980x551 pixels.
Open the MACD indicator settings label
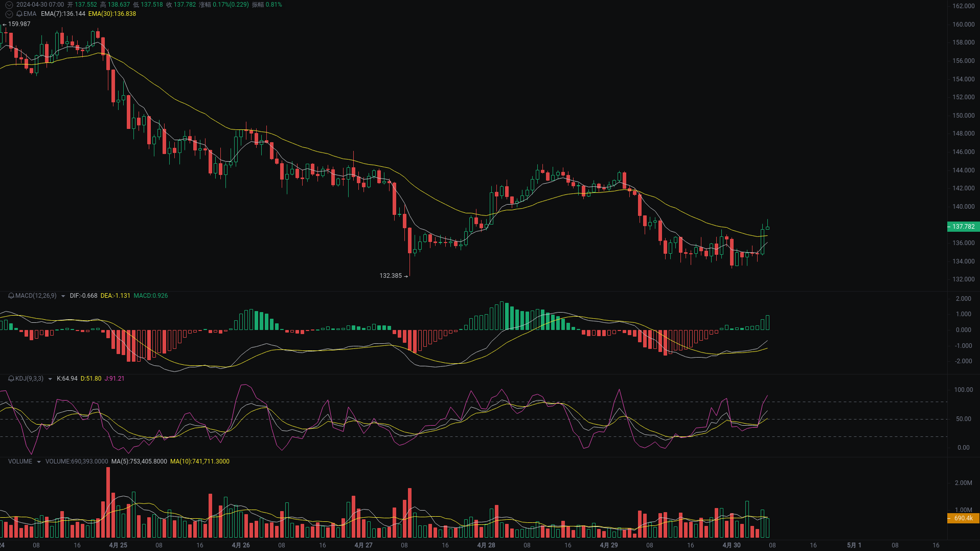pos(36,296)
